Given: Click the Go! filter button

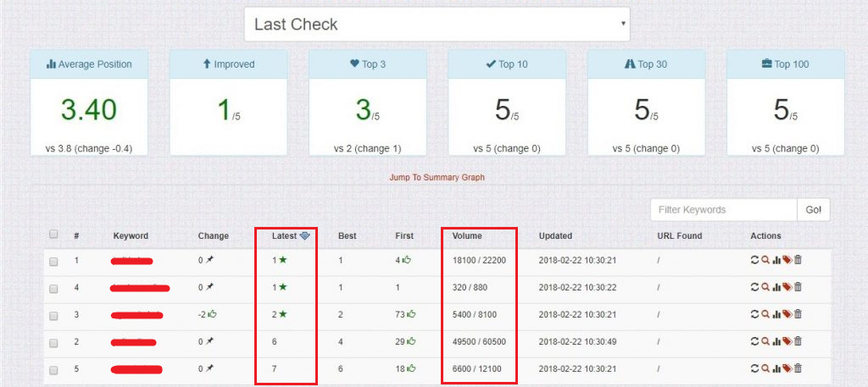Looking at the screenshot, I should click(x=813, y=210).
